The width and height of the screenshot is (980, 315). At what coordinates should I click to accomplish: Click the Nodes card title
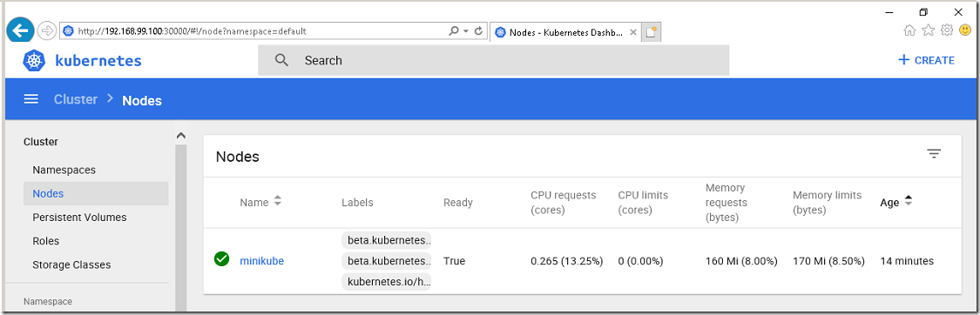point(238,157)
